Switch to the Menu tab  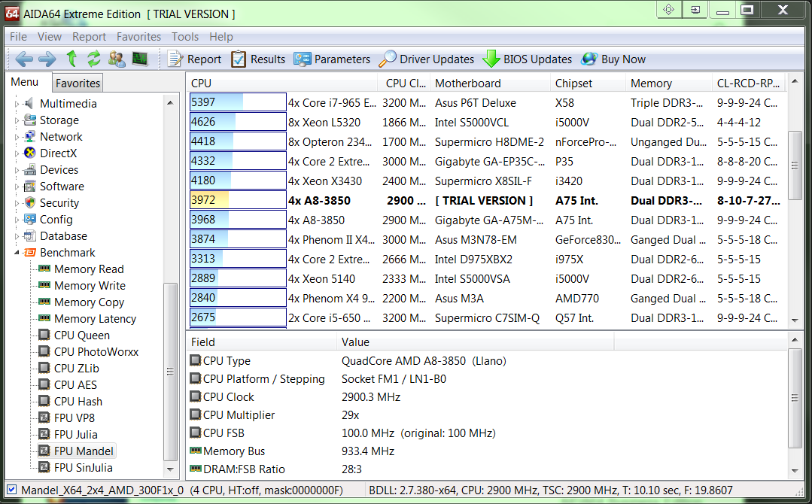click(24, 82)
